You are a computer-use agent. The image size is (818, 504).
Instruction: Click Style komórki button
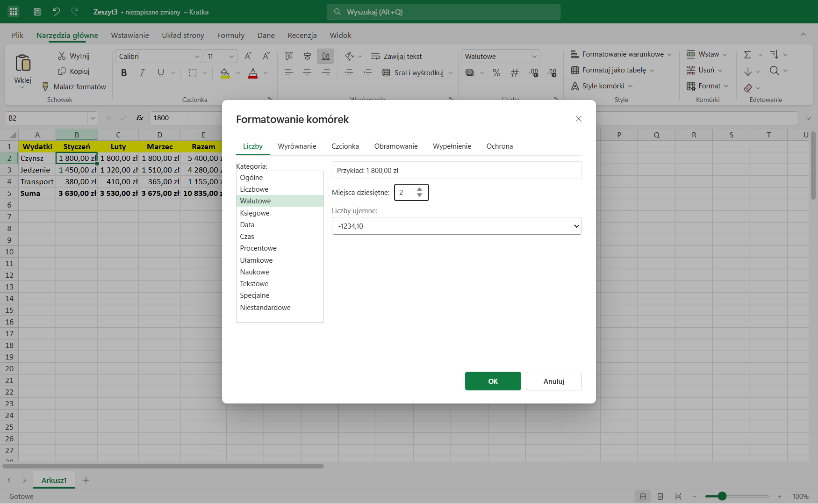tap(602, 86)
